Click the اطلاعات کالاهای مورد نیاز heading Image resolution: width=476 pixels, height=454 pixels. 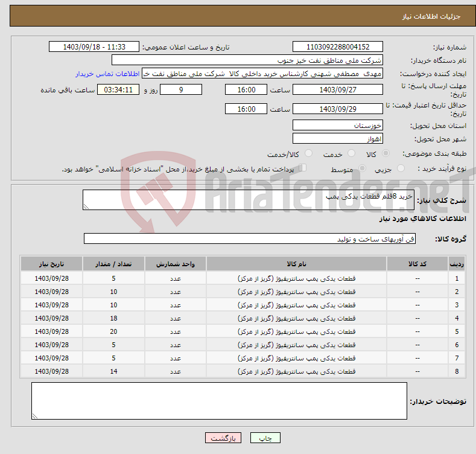[422, 219]
